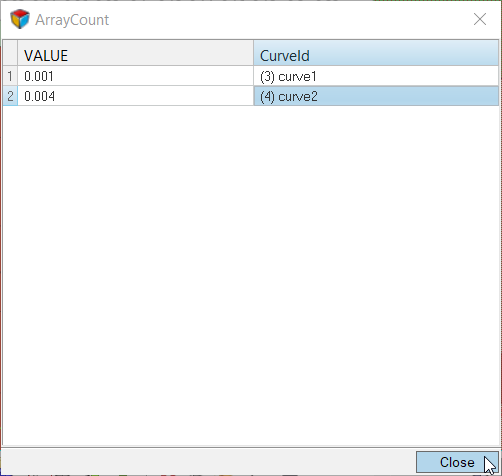This screenshot has width=502, height=476.
Task: Open the (4) curve2 CurveId cell
Action: (376, 96)
